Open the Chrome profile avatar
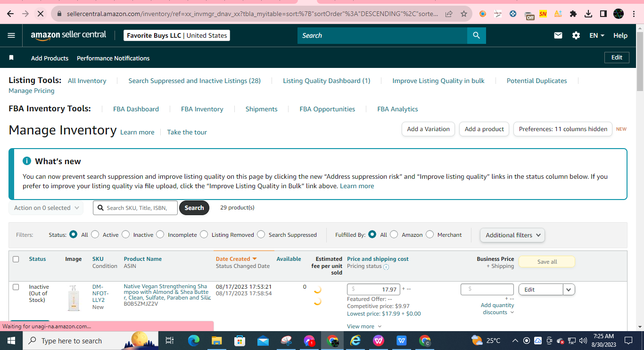The image size is (644, 350). (619, 14)
